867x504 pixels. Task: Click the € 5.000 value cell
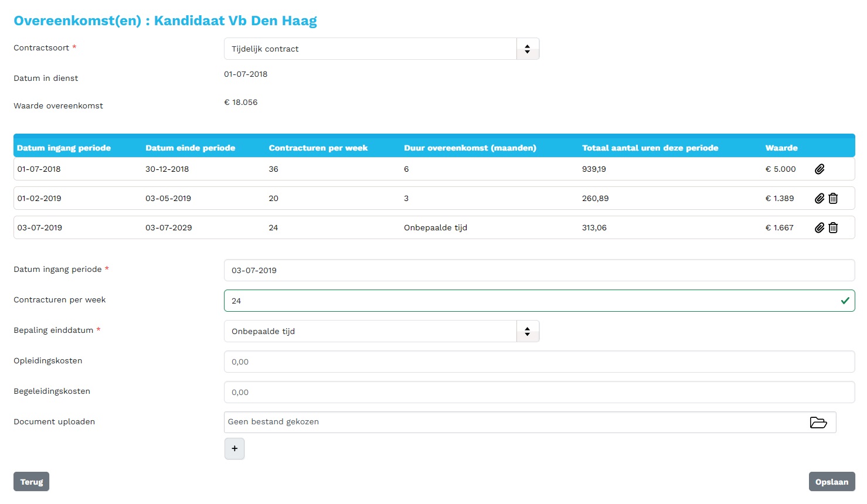781,169
